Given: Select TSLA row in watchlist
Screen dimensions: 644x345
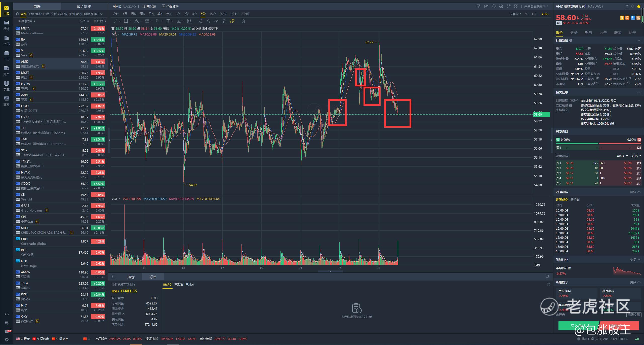Looking at the screenshot, I should tap(60, 286).
